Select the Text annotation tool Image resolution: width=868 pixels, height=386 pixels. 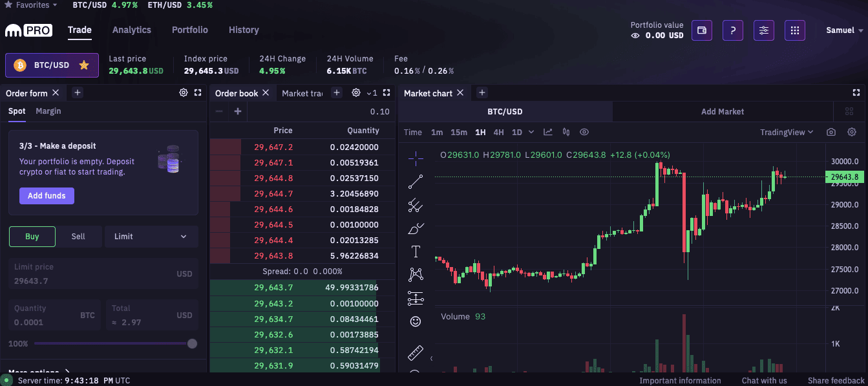416,252
